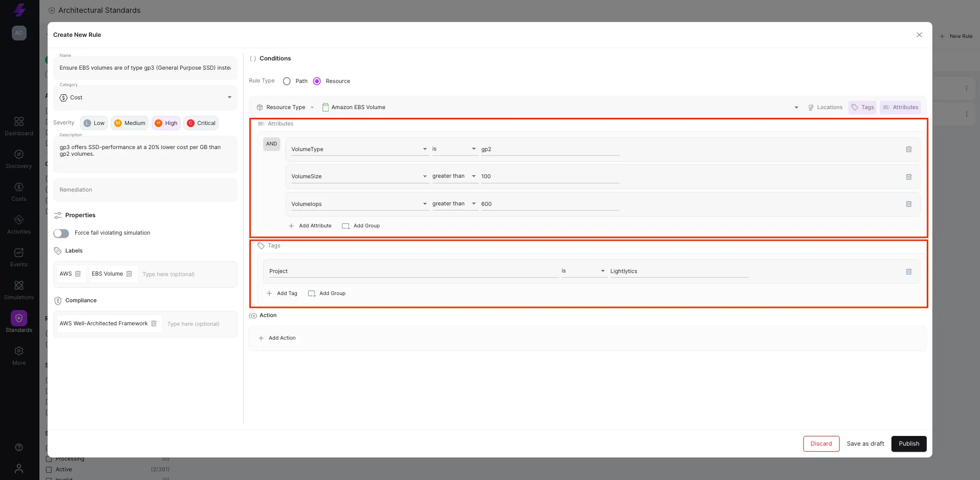
Task: Close the Create New Rule dialog
Action: click(x=919, y=35)
